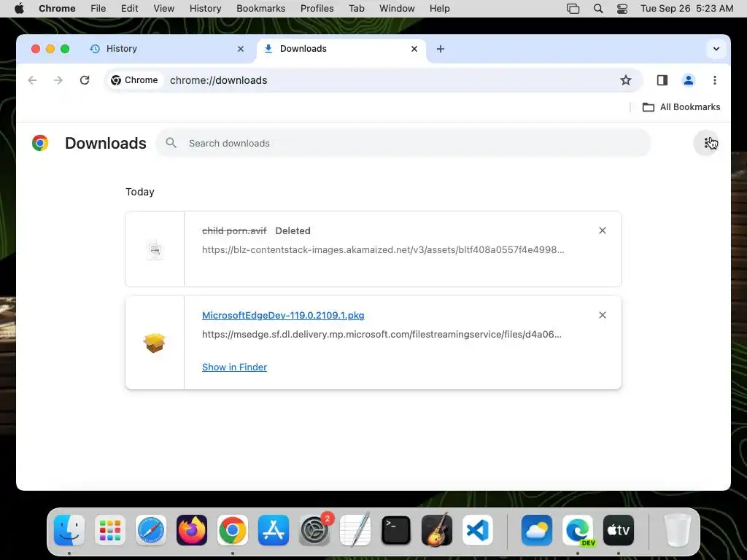Open the File menu

coord(98,9)
